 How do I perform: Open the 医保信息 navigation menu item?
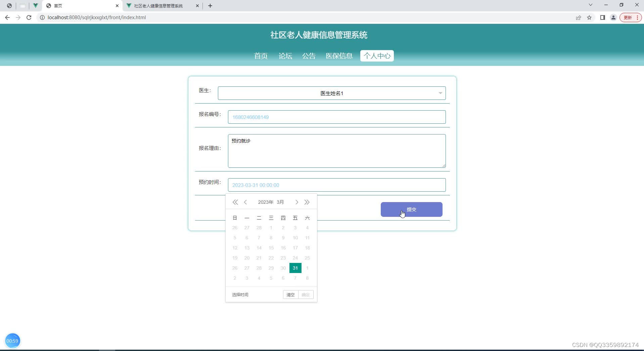tap(339, 56)
